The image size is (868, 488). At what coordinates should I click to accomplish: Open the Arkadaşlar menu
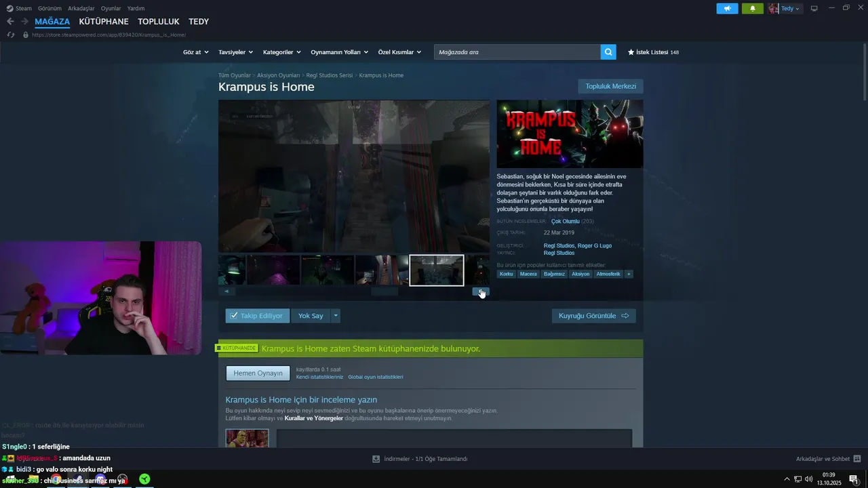tap(81, 8)
